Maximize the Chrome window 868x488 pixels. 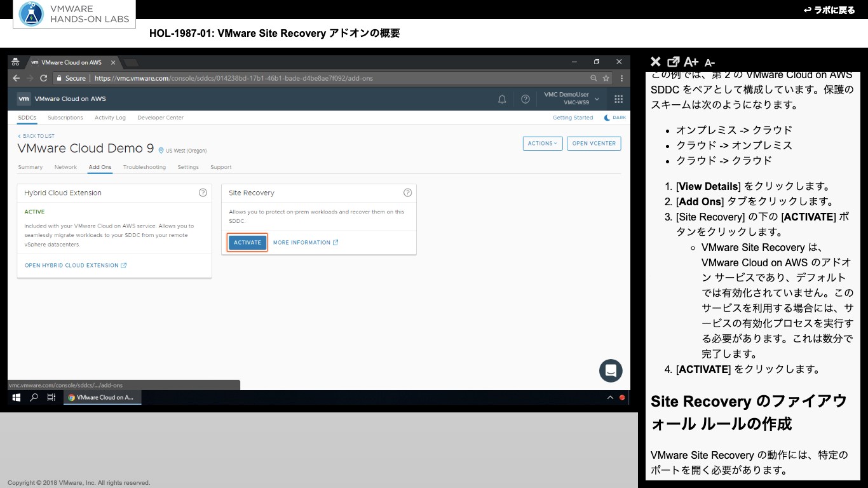coord(597,62)
